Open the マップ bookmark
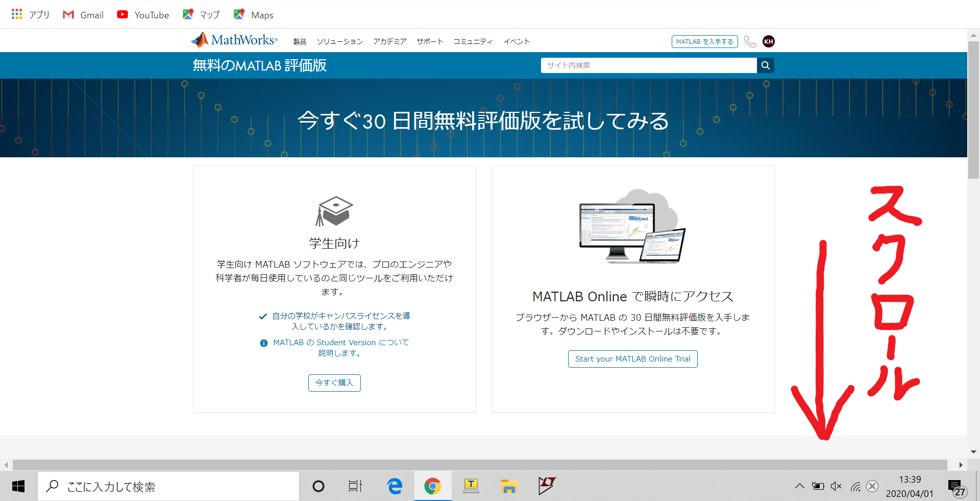The image size is (980, 501). coord(201,15)
